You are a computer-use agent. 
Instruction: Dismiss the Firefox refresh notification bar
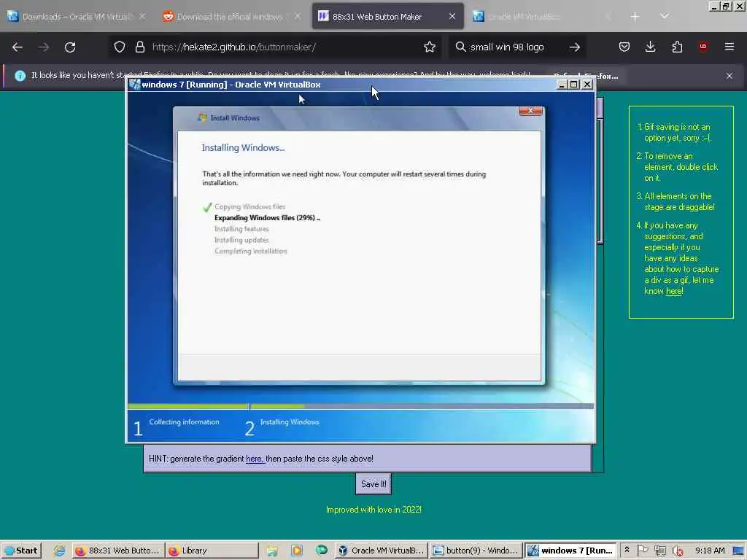(729, 76)
